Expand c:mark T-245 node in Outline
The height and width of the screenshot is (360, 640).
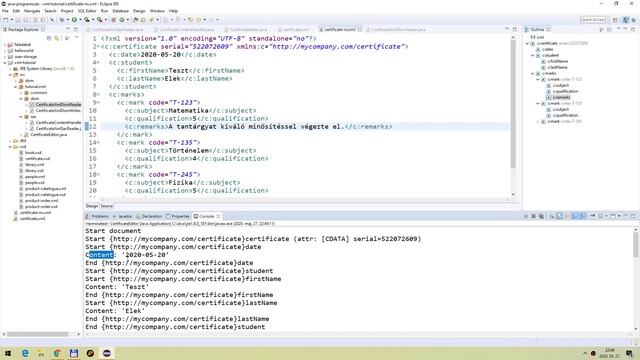538,122
